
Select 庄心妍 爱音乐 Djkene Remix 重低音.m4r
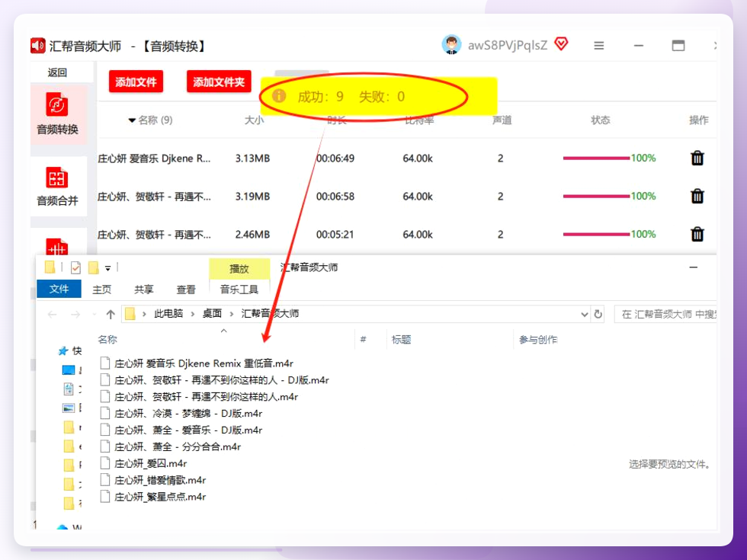click(x=204, y=363)
